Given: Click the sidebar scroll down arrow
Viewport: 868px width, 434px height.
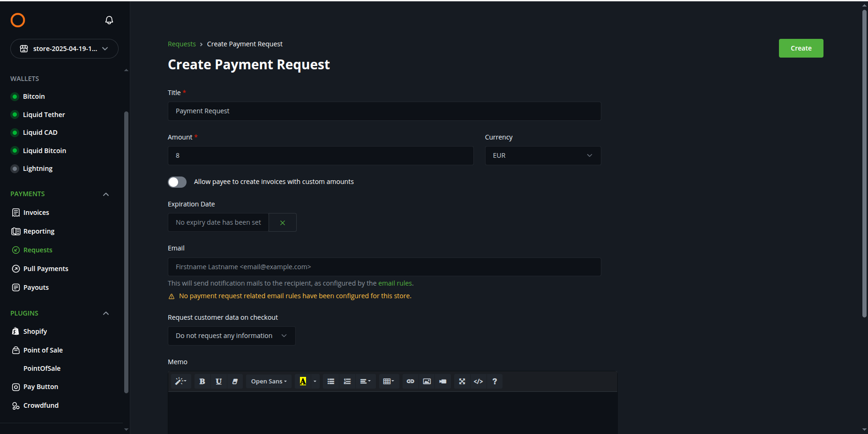Looking at the screenshot, I should point(126,429).
